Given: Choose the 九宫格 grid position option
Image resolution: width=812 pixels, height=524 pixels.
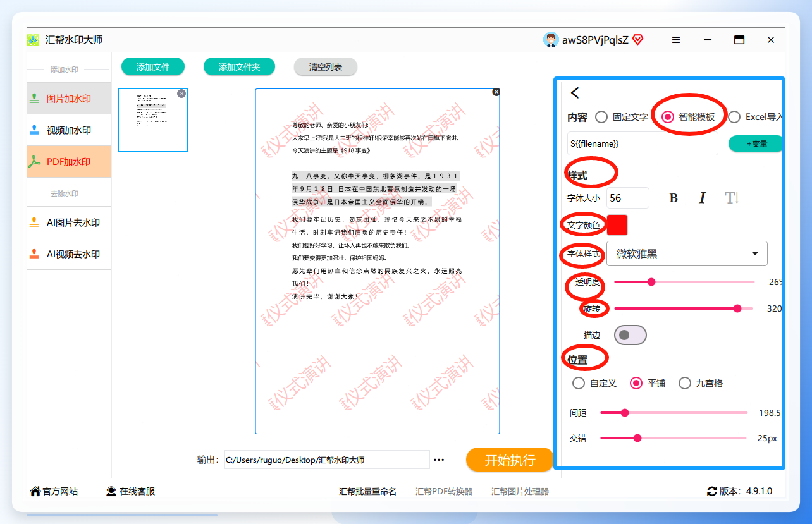Looking at the screenshot, I should point(701,383).
